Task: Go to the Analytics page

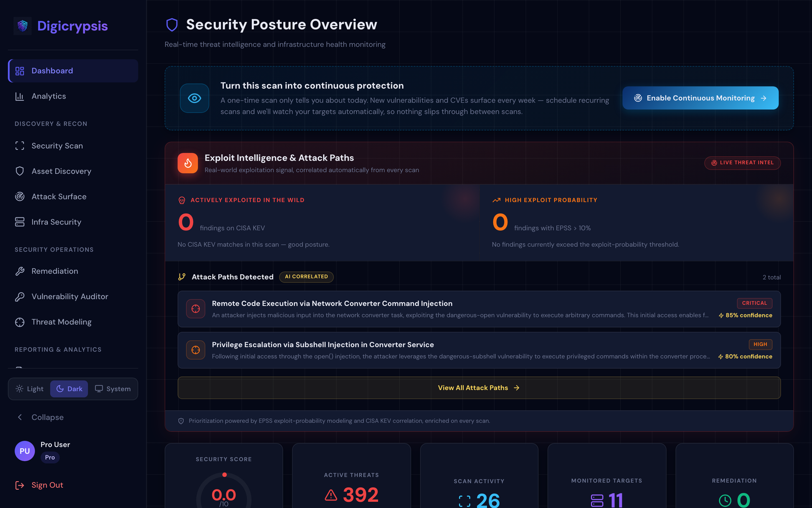Action: [73, 97]
